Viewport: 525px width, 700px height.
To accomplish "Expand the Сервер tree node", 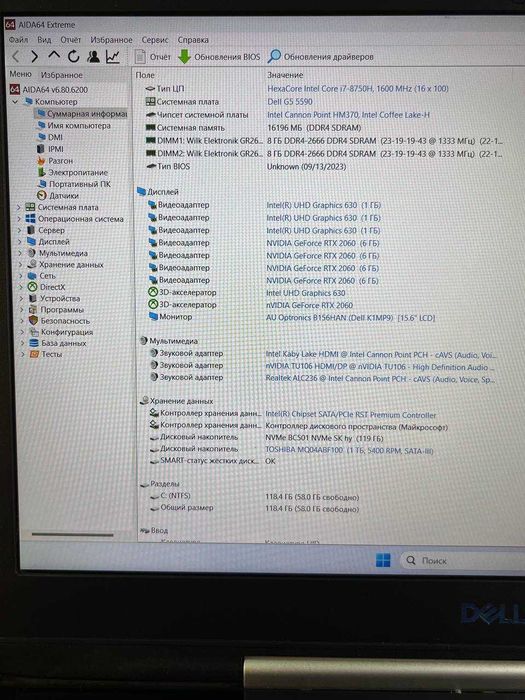I will (20, 230).
